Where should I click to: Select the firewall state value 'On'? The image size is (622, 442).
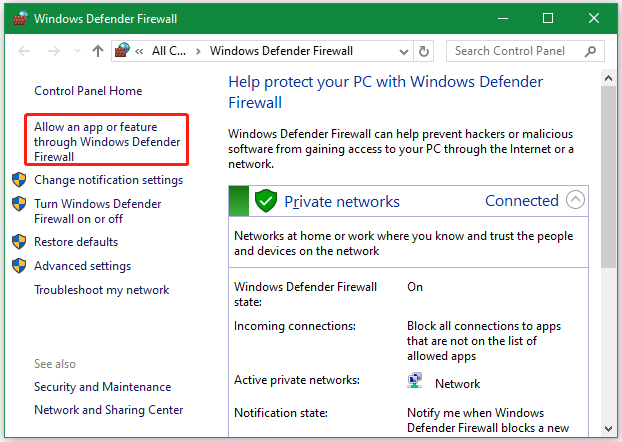click(415, 287)
